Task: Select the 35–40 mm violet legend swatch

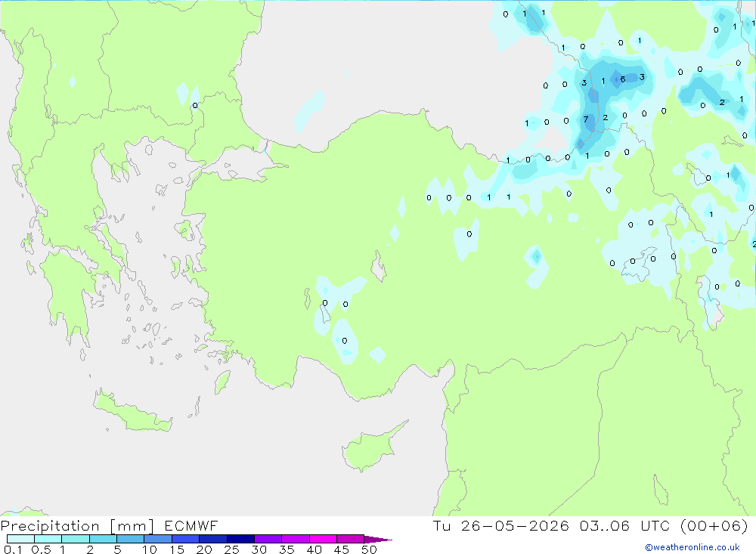Action: pos(296,539)
